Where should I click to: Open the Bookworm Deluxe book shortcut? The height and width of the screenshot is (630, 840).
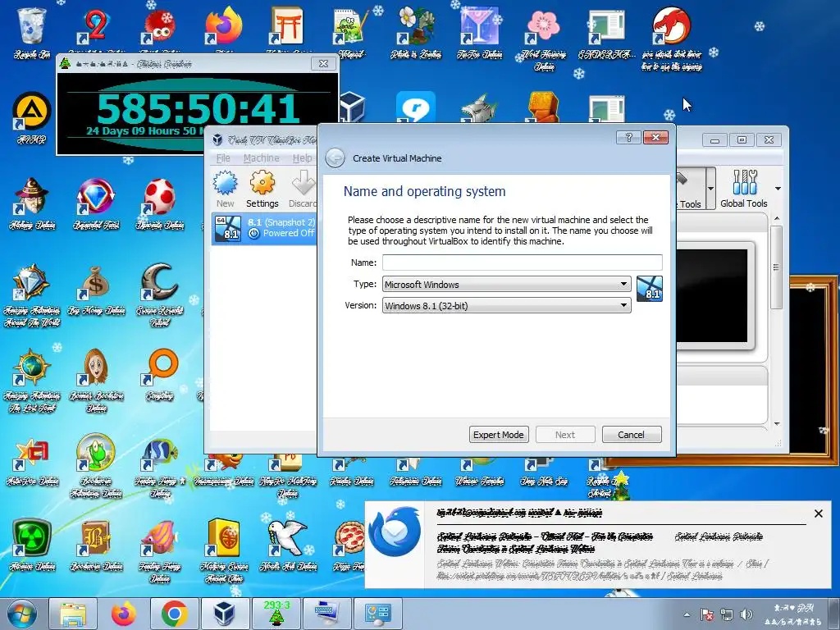pyautogui.click(x=95, y=546)
